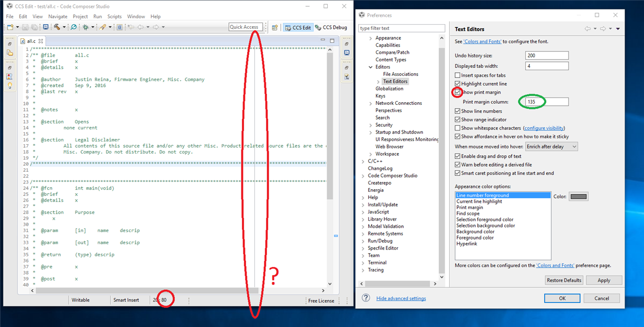Maximize the editor area icon

click(331, 40)
